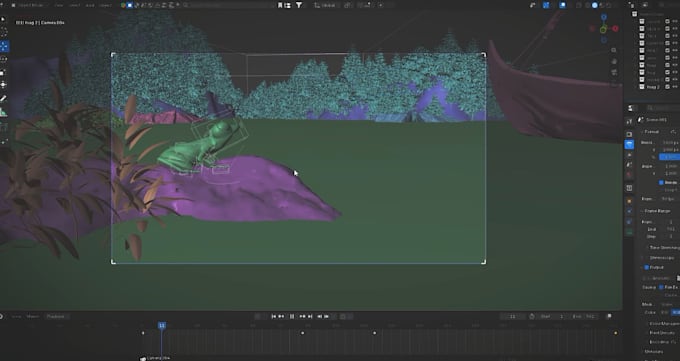Click the red X axis on navigation gizmo
Screen dimensions: 680x361
(615, 29)
